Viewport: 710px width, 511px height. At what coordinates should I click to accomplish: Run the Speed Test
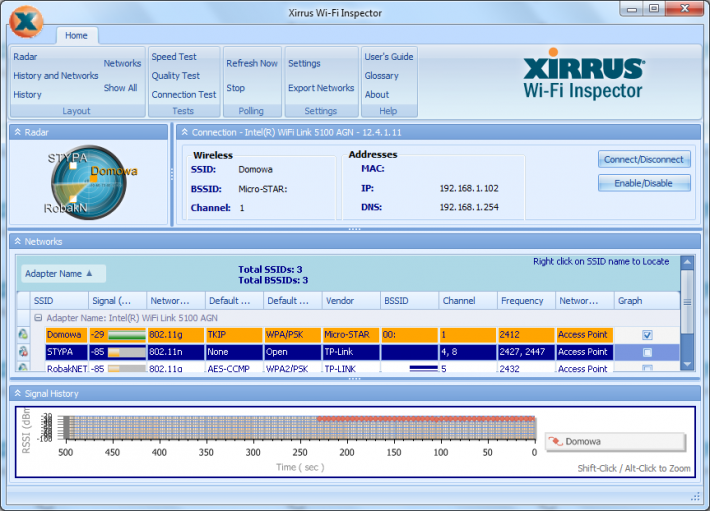(x=174, y=57)
